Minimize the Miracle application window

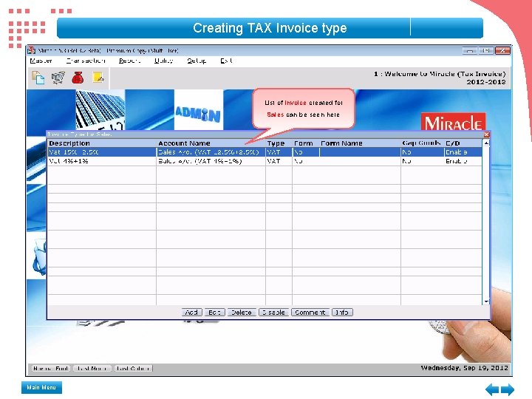tap(470, 50)
